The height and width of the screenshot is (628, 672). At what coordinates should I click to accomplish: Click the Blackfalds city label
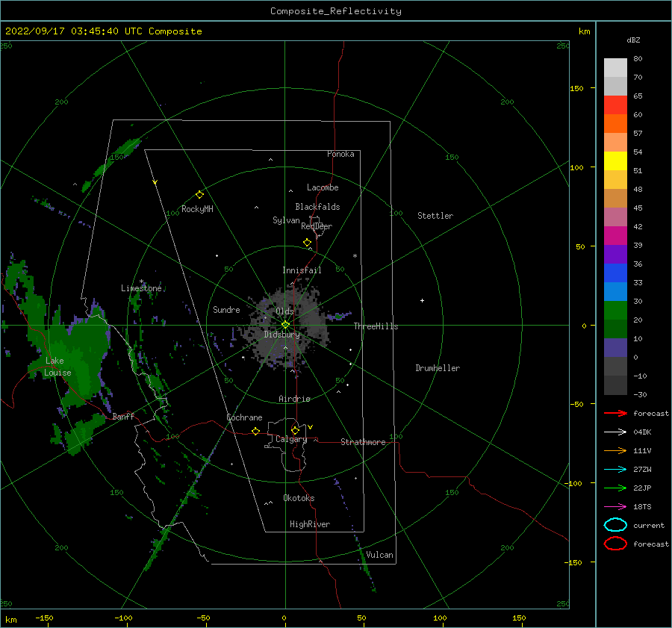(317, 207)
